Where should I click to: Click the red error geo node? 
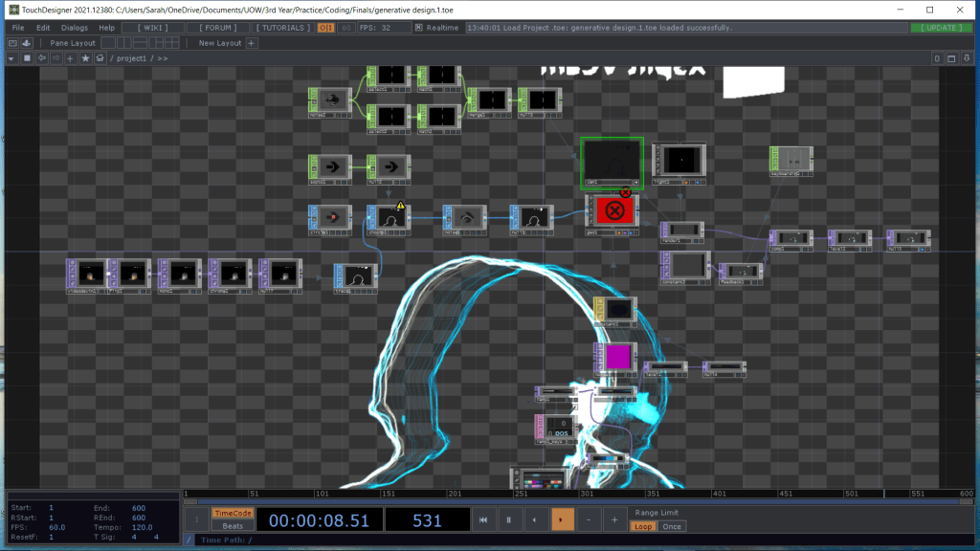[615, 210]
